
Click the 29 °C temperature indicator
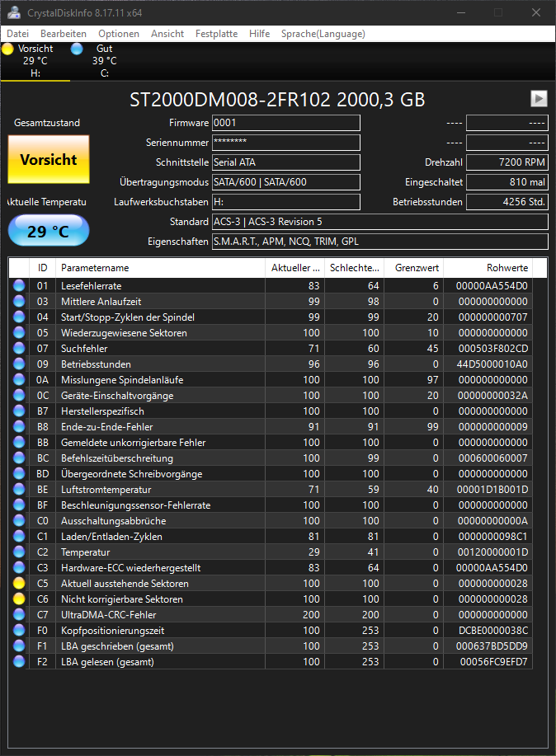[49, 231]
